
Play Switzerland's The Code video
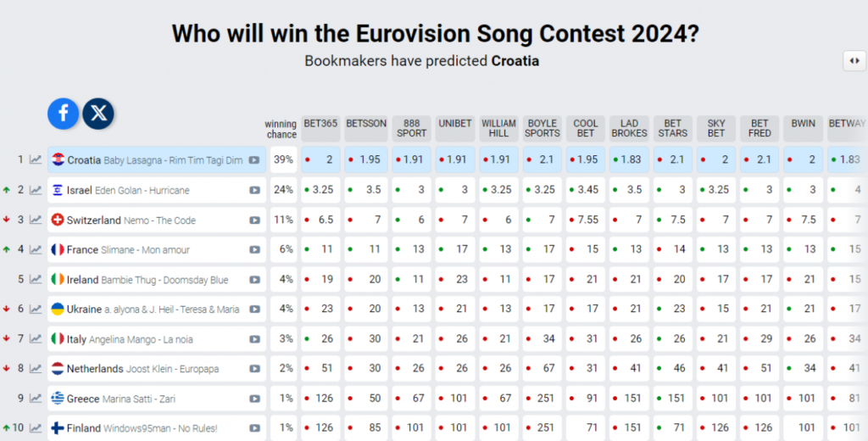coord(254,220)
